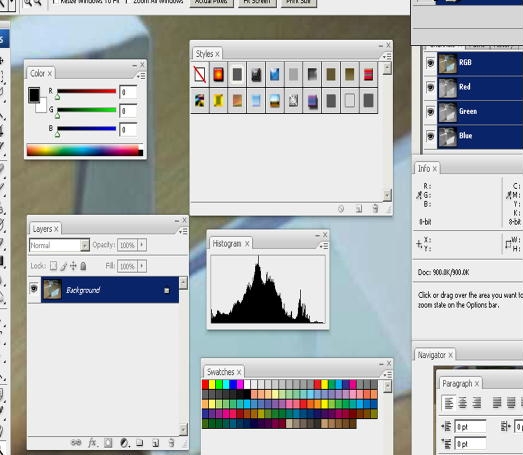Select the Blue channel row
The width and height of the screenshot is (523, 455).
pos(480,136)
